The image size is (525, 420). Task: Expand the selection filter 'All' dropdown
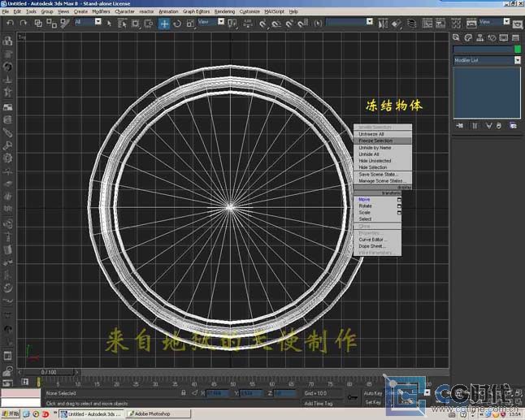point(98,22)
